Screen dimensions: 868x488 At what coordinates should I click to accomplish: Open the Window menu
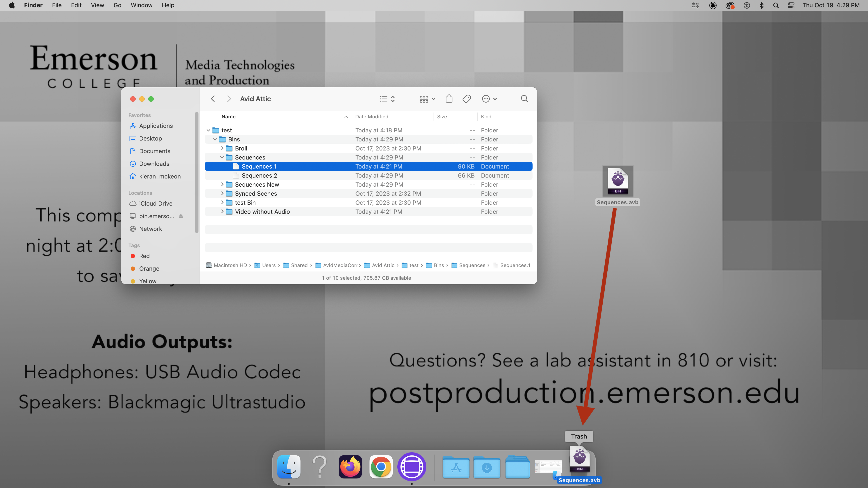142,5
